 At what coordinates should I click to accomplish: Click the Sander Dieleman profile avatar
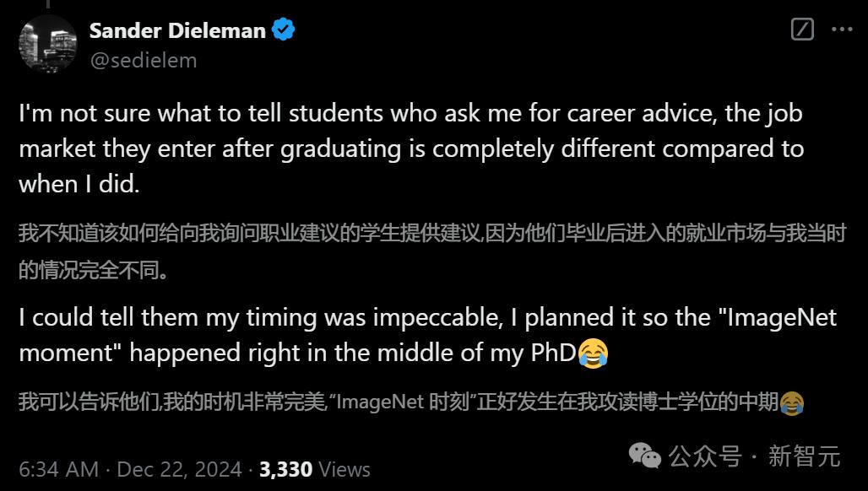coord(47,42)
